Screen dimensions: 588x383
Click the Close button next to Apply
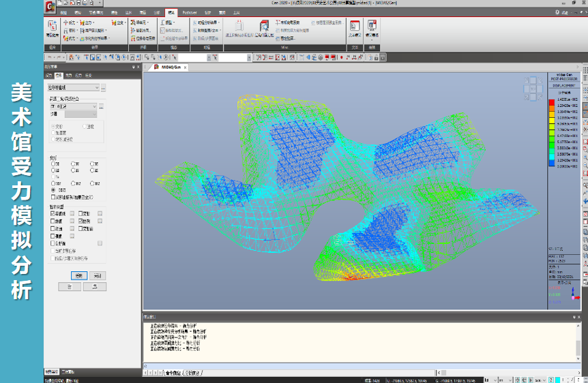(x=98, y=275)
